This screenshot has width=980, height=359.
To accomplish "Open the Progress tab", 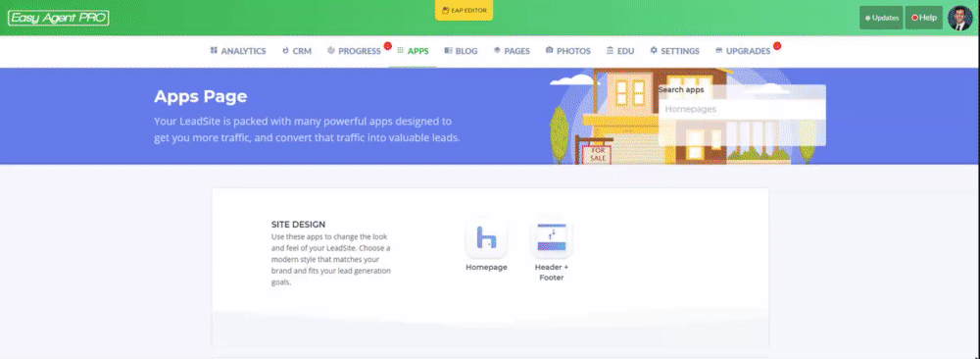I will (355, 51).
